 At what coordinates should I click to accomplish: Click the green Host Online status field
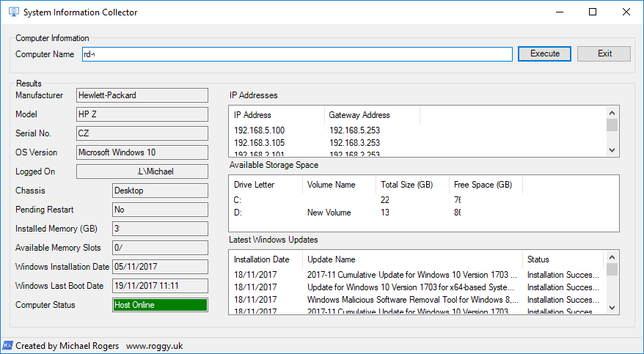(160, 305)
